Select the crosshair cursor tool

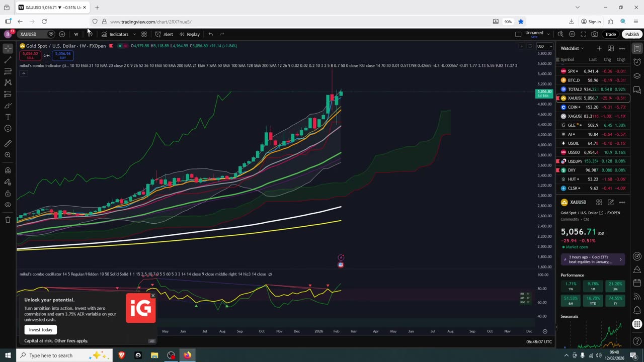click(8, 48)
